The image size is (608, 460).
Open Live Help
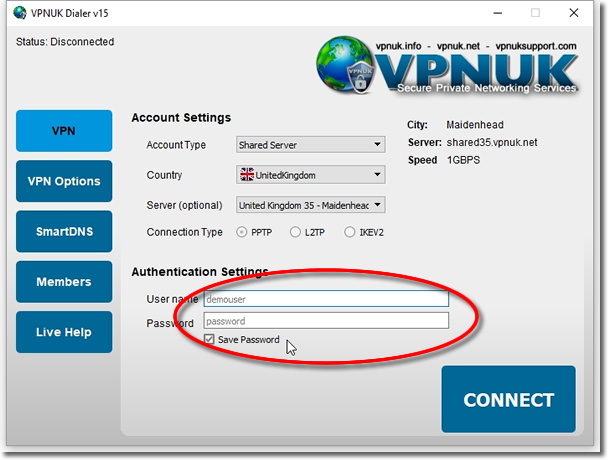click(x=64, y=332)
